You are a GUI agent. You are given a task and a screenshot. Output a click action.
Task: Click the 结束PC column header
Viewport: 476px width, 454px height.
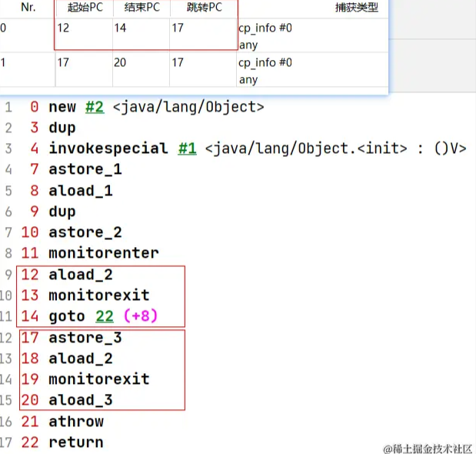[x=142, y=7]
